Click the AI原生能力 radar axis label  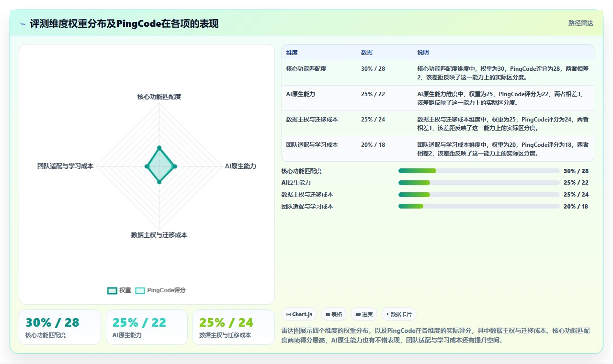tap(240, 166)
